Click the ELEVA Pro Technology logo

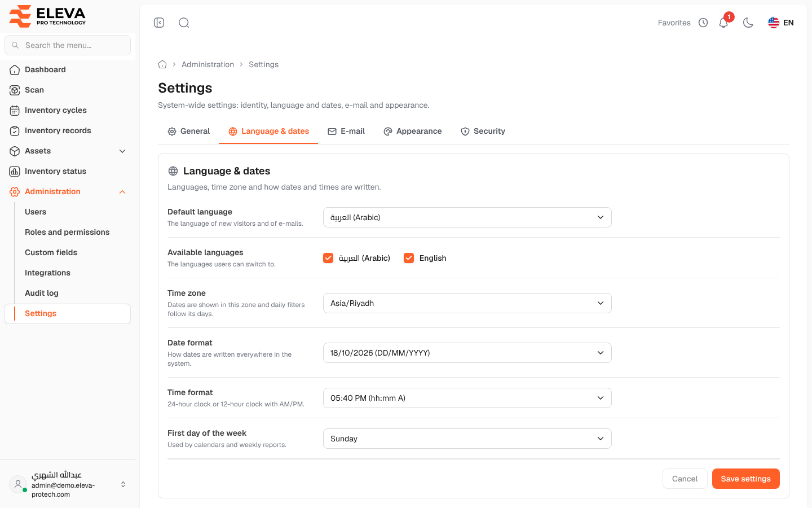(x=47, y=16)
